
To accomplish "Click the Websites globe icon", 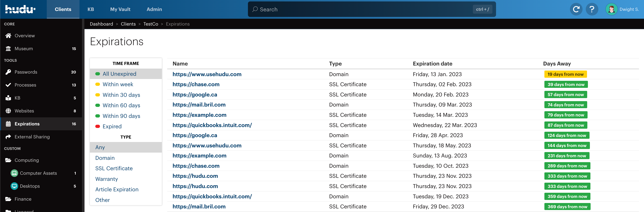I will tap(8, 111).
